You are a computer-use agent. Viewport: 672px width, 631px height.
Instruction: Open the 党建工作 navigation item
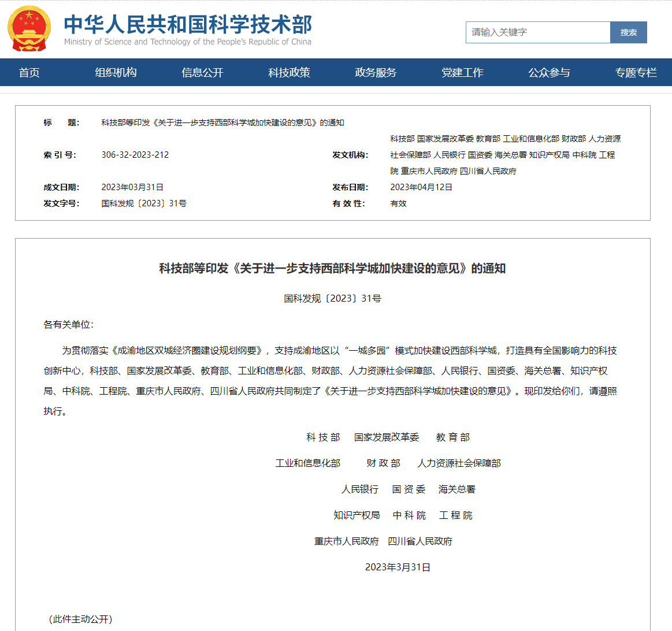[462, 72]
